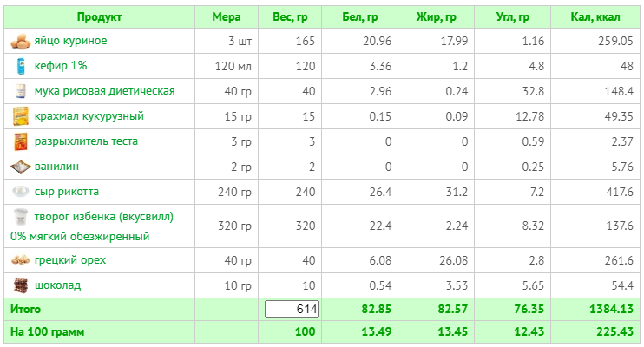Screen dimensions: 644x347
Task: Click the rice flour bag icon
Action: point(21,91)
